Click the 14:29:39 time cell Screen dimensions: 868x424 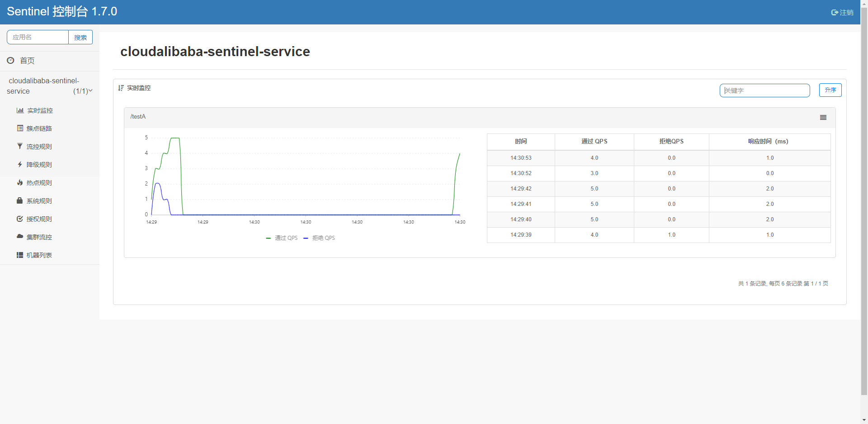pyautogui.click(x=521, y=235)
